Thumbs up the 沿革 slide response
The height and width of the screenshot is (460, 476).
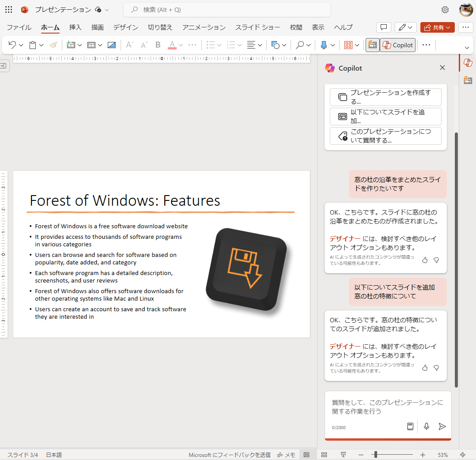[x=425, y=260]
